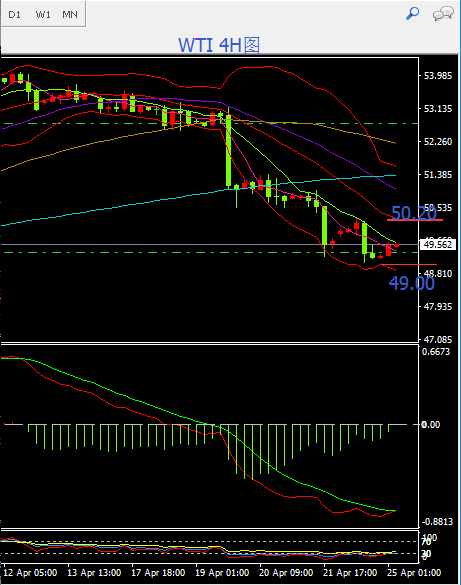Viewport: 461px width, 585px height.
Task: Click the 21 Apr 17:00 time label
Action: pos(350,573)
